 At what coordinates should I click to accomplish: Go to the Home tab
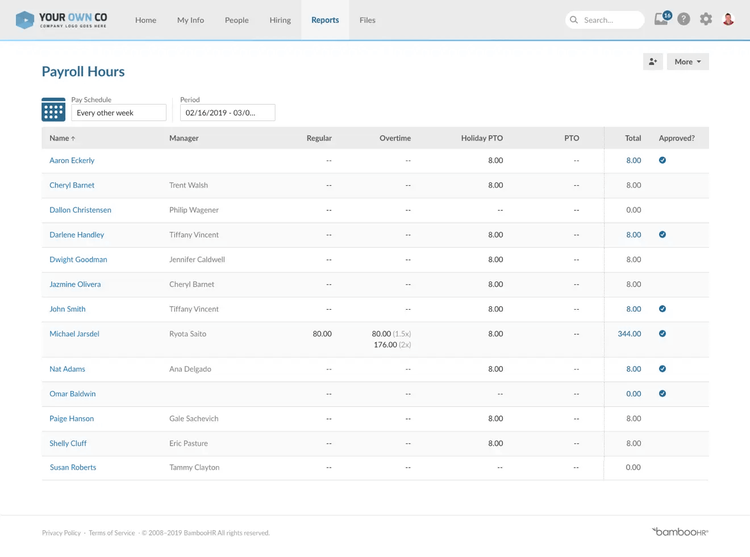[x=145, y=20]
